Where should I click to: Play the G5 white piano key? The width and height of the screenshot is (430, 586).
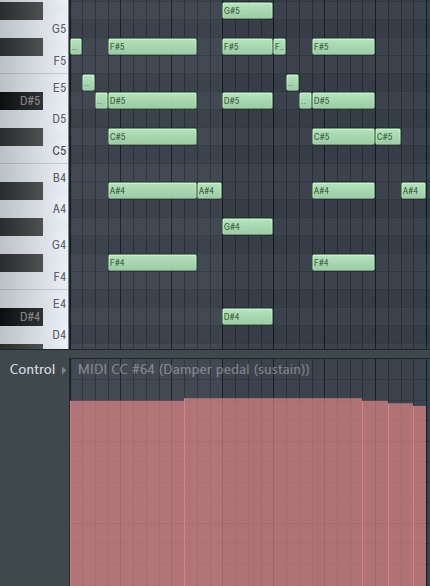(x=56, y=29)
